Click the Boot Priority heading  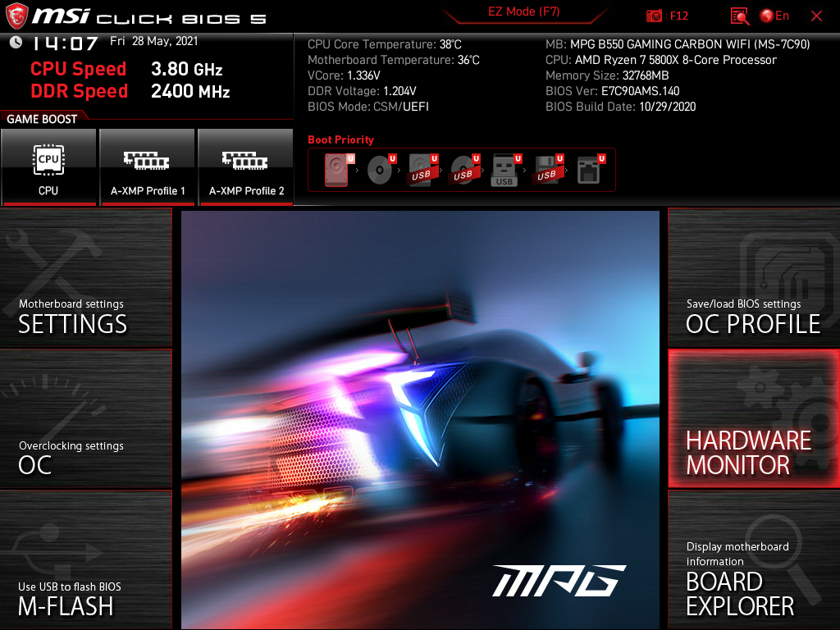tap(340, 139)
